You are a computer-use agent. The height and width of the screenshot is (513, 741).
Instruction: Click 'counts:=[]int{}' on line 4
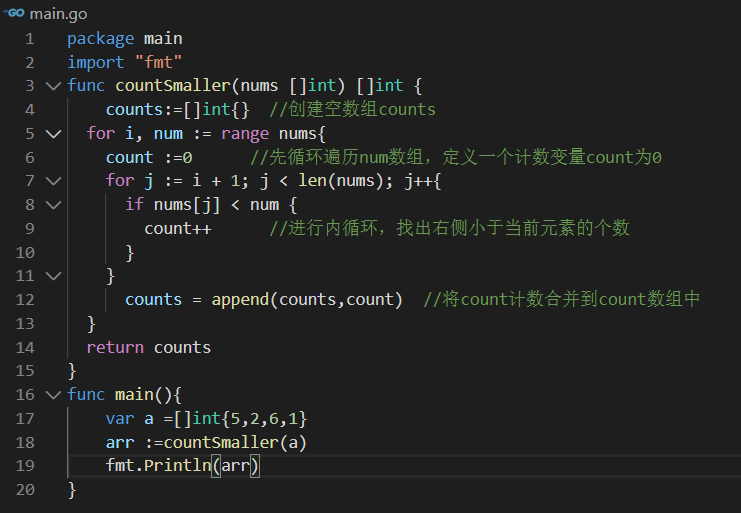point(178,110)
